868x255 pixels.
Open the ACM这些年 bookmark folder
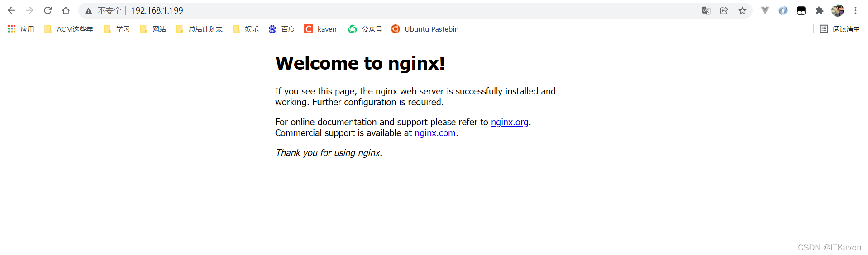69,29
